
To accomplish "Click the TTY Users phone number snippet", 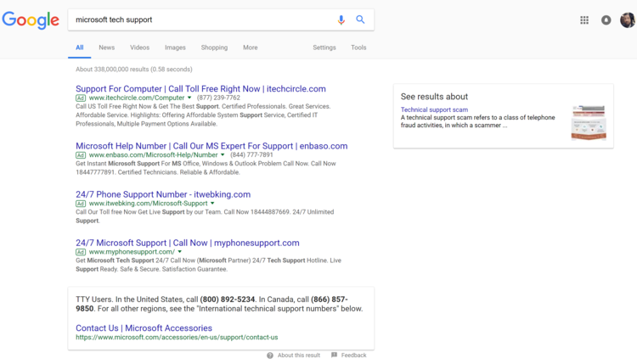I will (219, 304).
